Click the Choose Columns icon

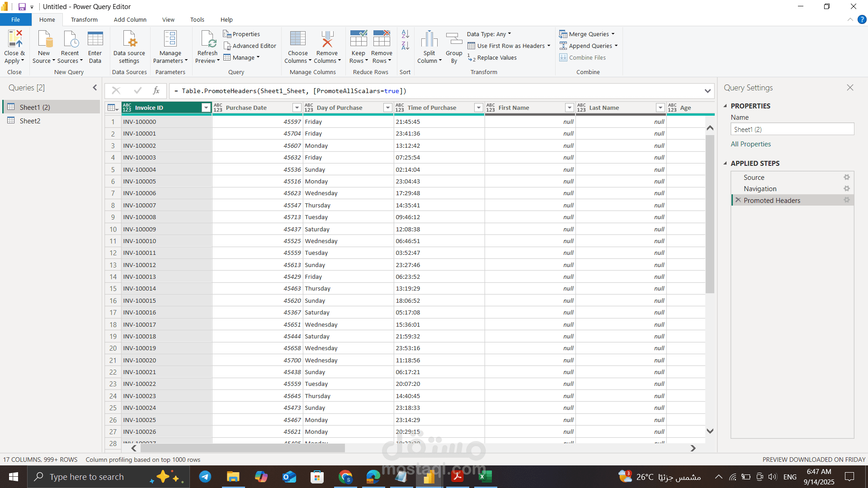[297, 39]
